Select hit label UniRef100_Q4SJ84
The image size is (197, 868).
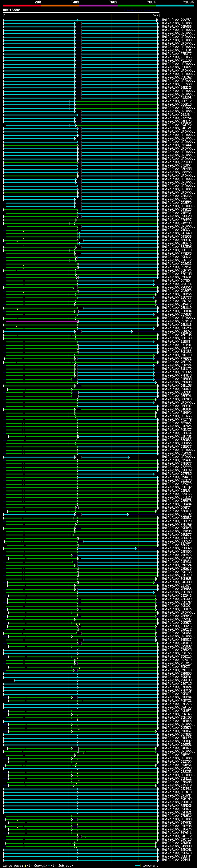[x=177, y=115]
